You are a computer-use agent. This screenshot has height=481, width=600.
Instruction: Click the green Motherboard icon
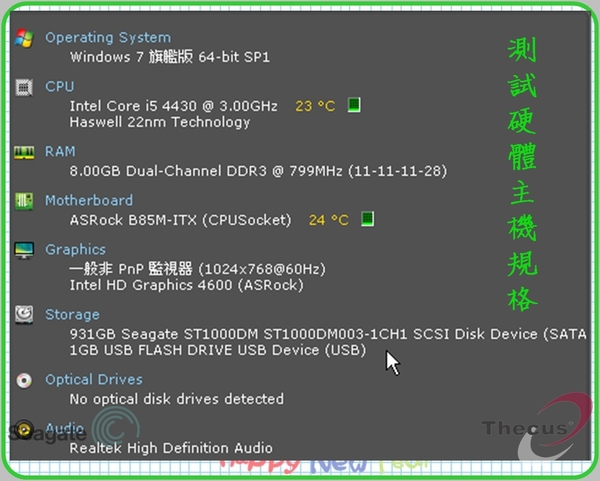[x=24, y=201]
